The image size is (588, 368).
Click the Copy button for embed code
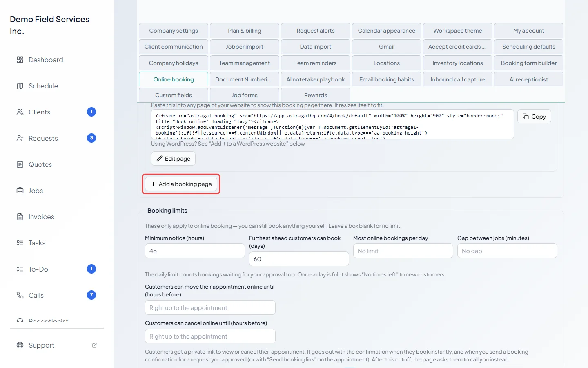coord(534,117)
